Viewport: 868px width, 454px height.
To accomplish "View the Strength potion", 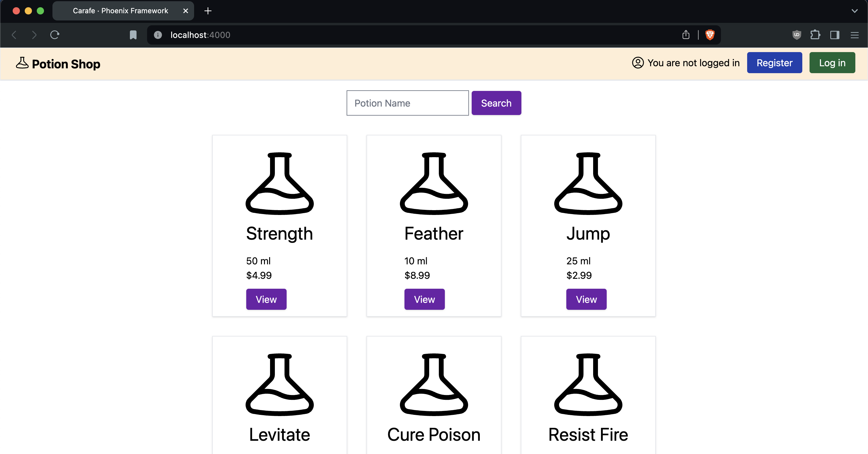I will click(266, 299).
